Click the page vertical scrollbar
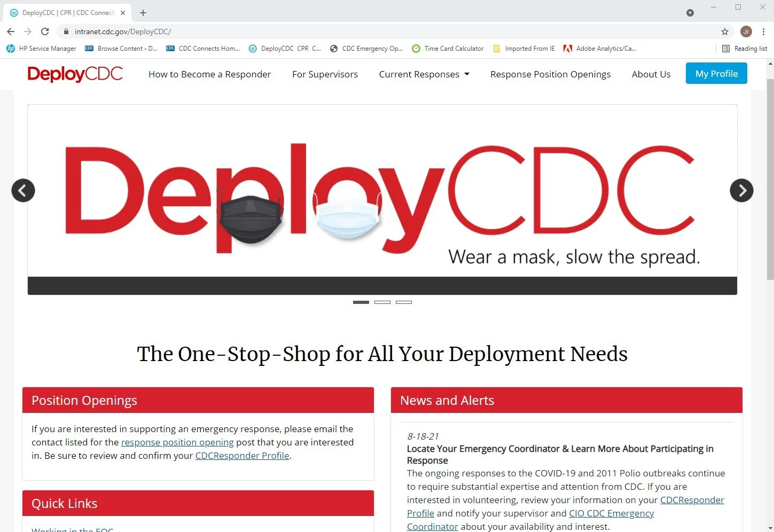 point(770,179)
